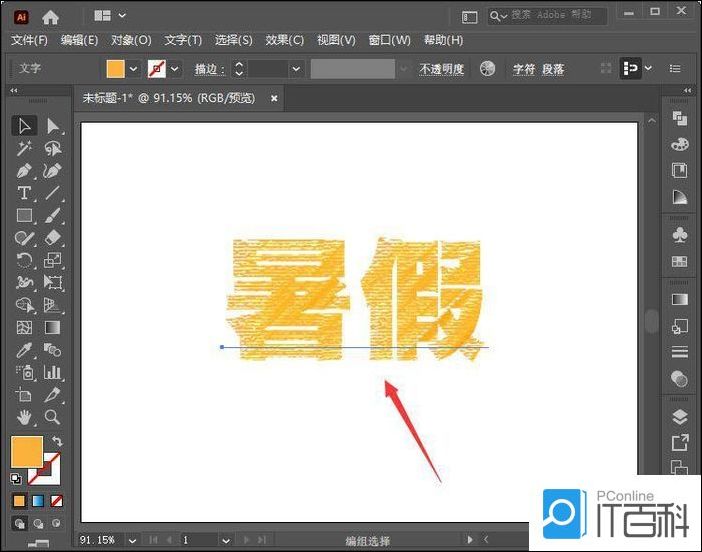This screenshot has width=702, height=552.
Task: Select the Blend tool
Action: point(53,350)
